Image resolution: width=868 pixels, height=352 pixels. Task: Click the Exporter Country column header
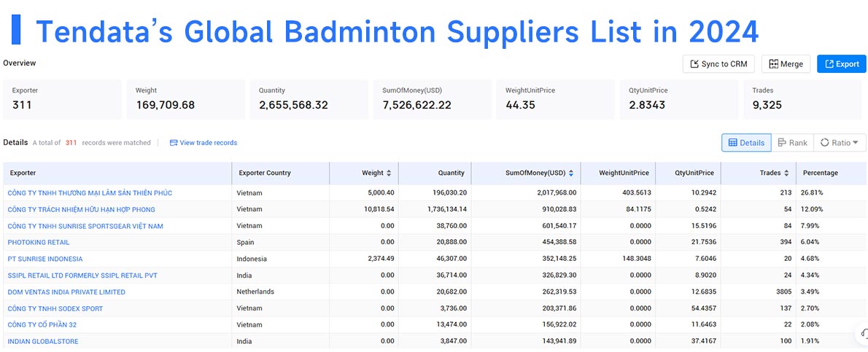(x=281, y=173)
